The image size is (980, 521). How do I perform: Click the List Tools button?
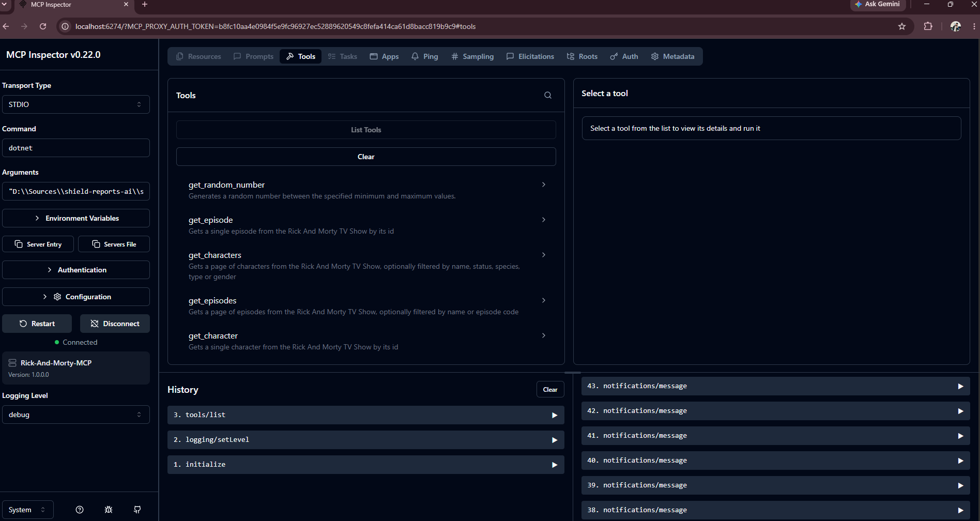(x=366, y=130)
